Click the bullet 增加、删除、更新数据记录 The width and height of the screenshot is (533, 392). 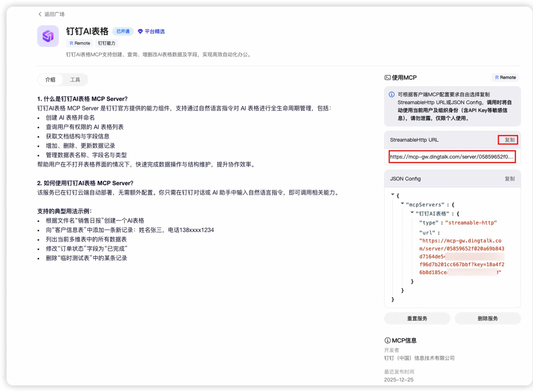tap(80, 146)
